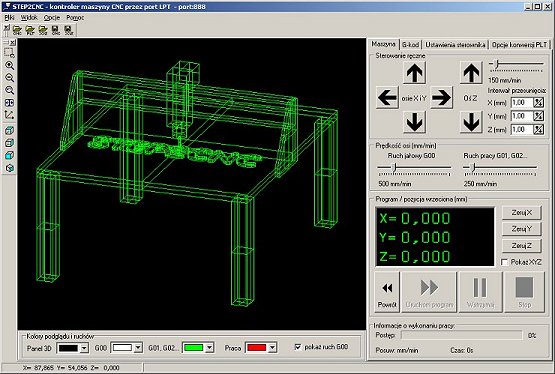Viewport: 555px width, 374px height.
Task: Click the Wstrzymaj pause button
Action: tap(480, 292)
